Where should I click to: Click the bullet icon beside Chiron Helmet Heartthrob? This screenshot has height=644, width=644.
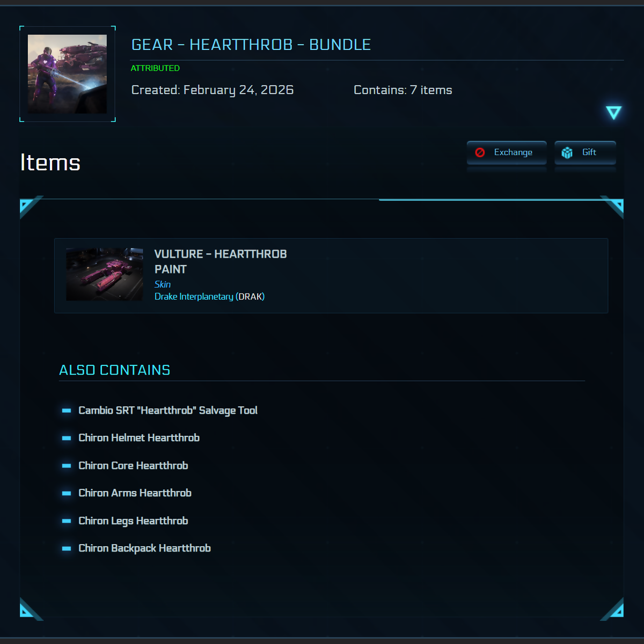click(67, 438)
